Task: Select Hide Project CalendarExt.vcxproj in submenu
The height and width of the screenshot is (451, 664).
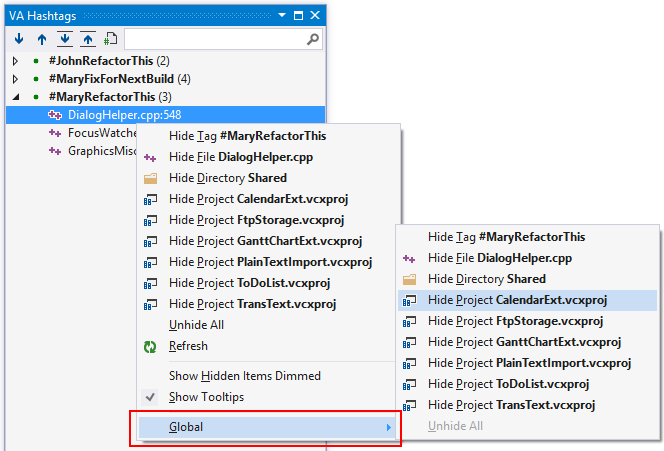Action: (517, 300)
